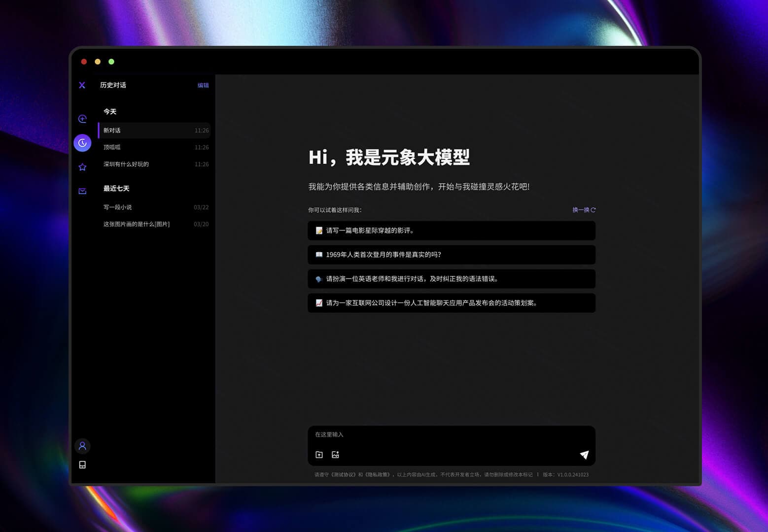Click the upload file icon
The image size is (768, 532).
(x=319, y=455)
